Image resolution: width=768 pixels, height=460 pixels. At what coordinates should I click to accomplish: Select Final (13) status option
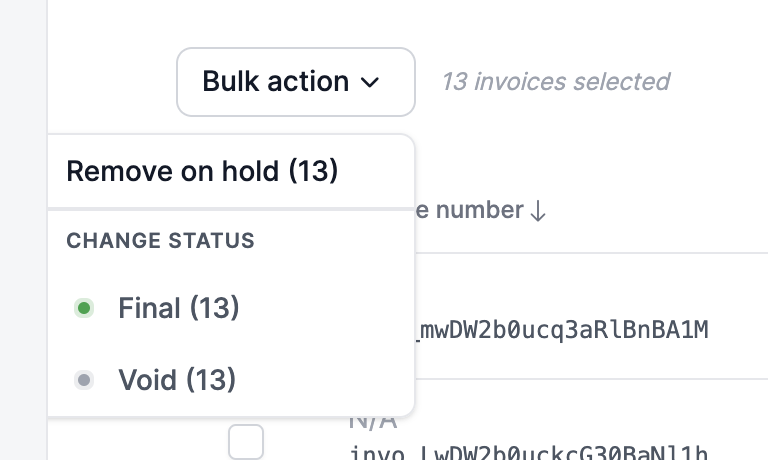tap(178, 308)
